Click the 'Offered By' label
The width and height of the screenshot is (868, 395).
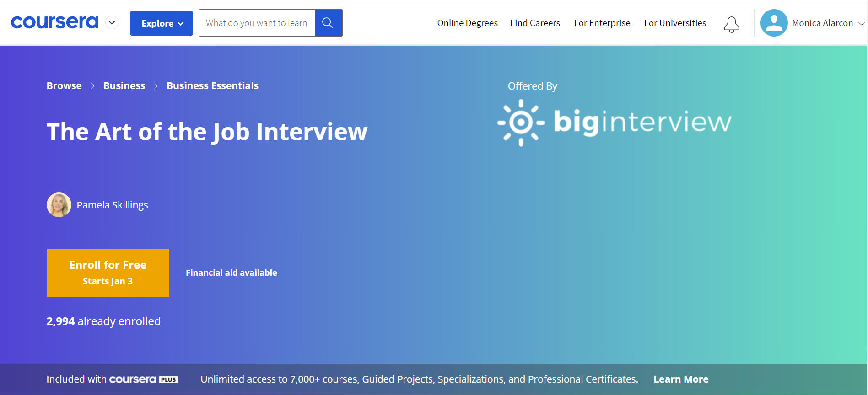pos(533,86)
